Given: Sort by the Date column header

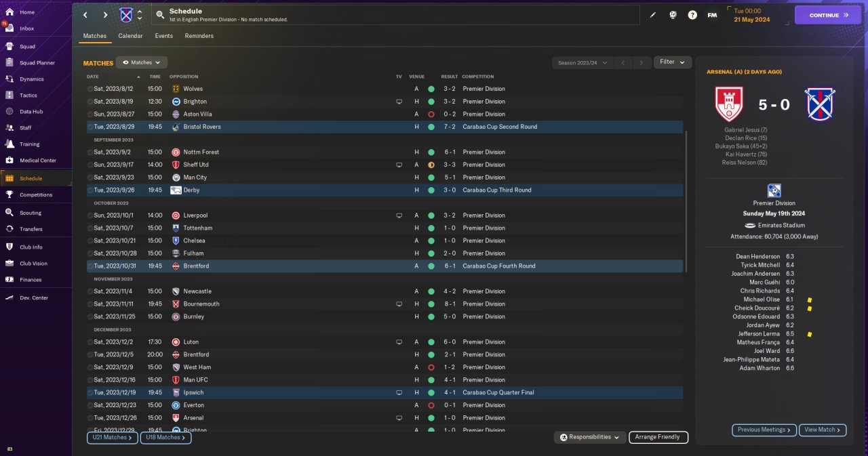Looking at the screenshot, I should [x=93, y=77].
